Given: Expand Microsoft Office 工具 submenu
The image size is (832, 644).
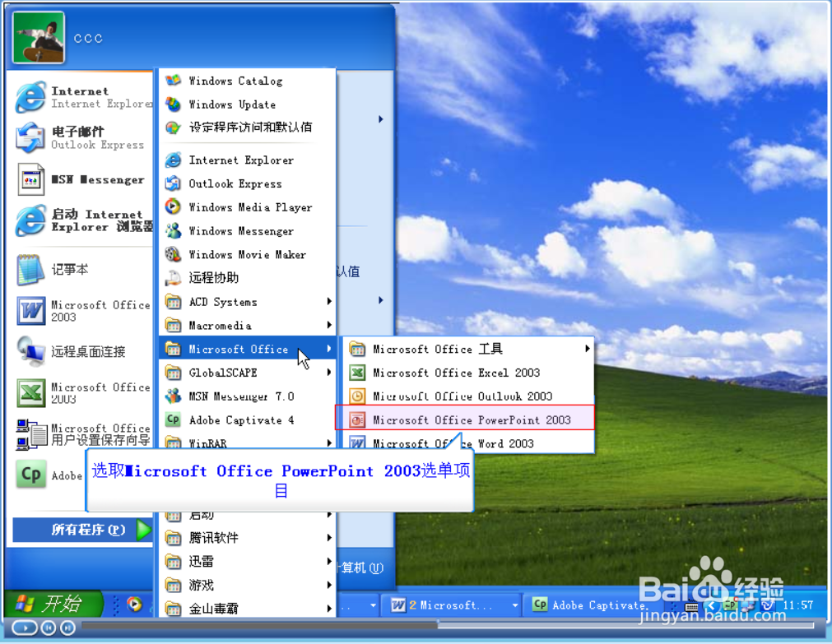Looking at the screenshot, I should [x=468, y=349].
